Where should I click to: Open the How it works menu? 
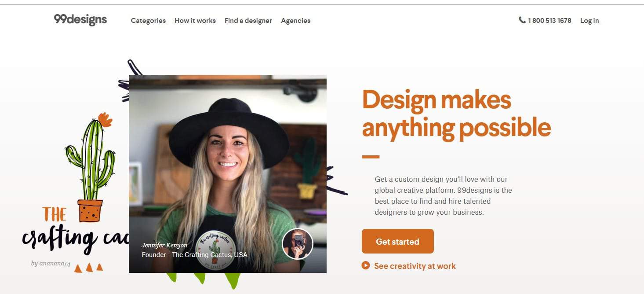pyautogui.click(x=195, y=21)
